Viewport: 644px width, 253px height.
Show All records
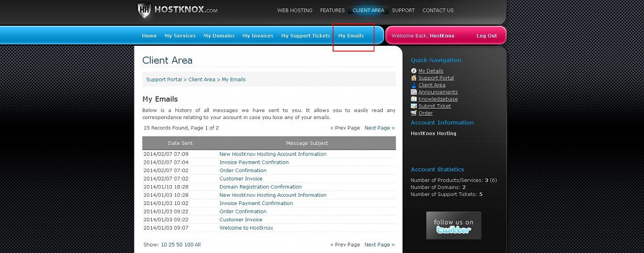click(x=198, y=245)
